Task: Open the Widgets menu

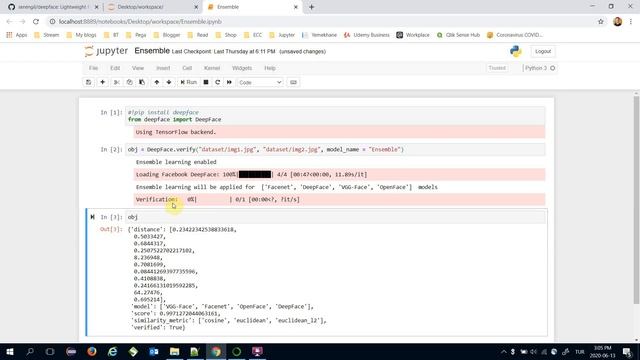Action: [242, 68]
